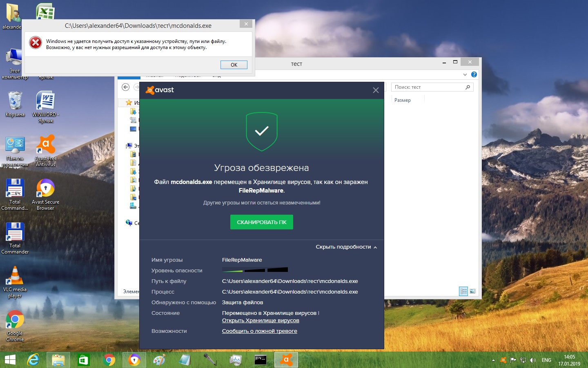Launch Internet Explorer from the taskbar
The width and height of the screenshot is (588, 368).
pyautogui.click(x=33, y=360)
